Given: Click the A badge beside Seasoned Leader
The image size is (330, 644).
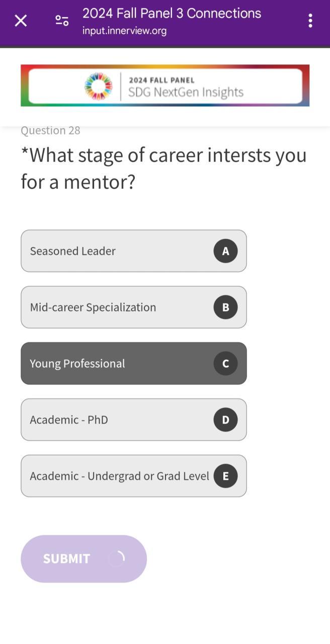Looking at the screenshot, I should coord(225,251).
